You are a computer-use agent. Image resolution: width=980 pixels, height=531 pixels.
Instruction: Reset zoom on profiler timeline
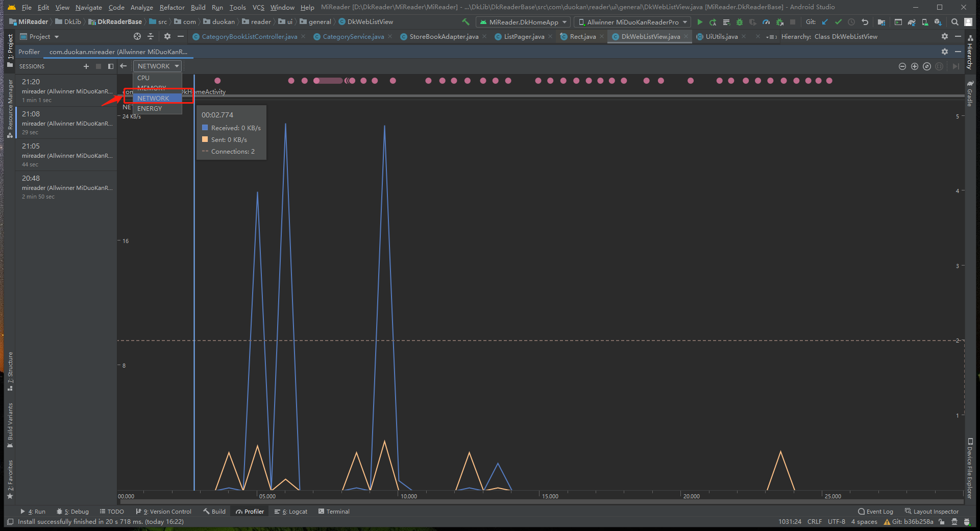click(927, 66)
